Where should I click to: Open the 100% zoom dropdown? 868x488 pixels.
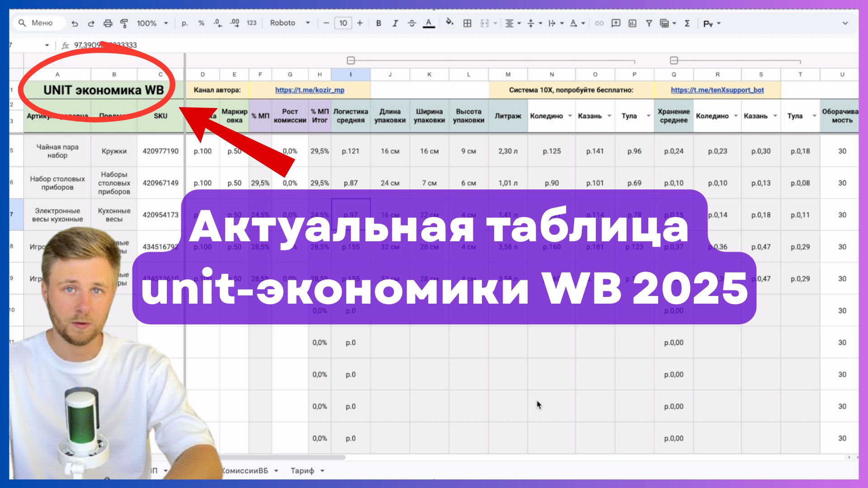pyautogui.click(x=152, y=23)
